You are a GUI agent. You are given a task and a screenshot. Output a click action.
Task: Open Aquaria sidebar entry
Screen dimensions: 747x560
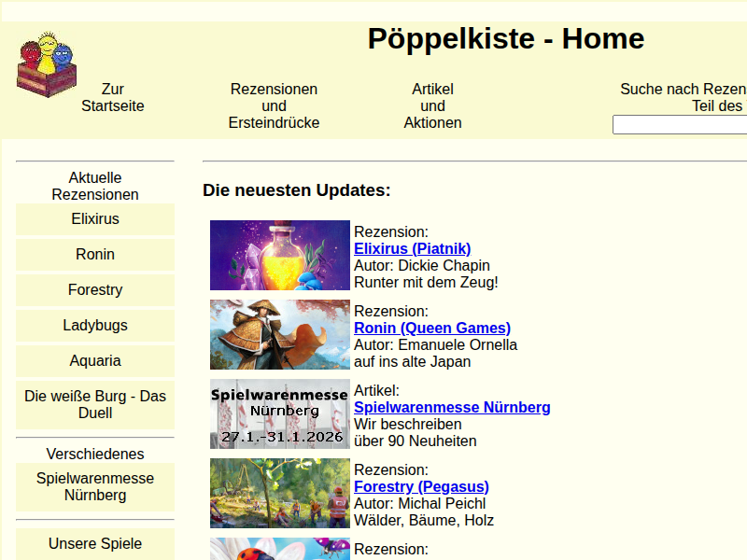pyautogui.click(x=95, y=361)
